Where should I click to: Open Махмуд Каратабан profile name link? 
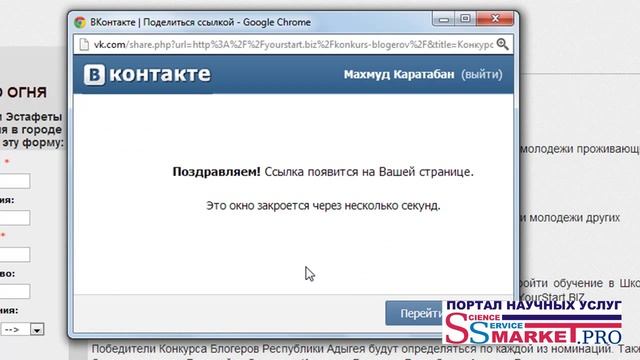399,75
